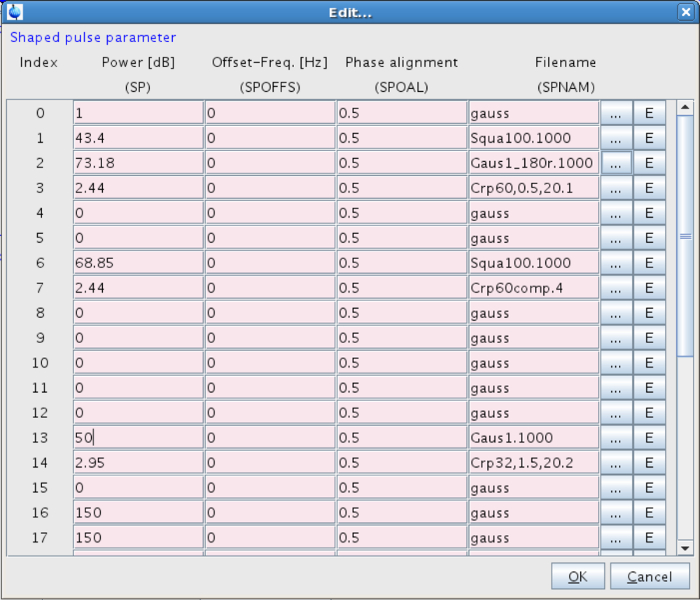Browse shape file for index 8

click(x=616, y=313)
